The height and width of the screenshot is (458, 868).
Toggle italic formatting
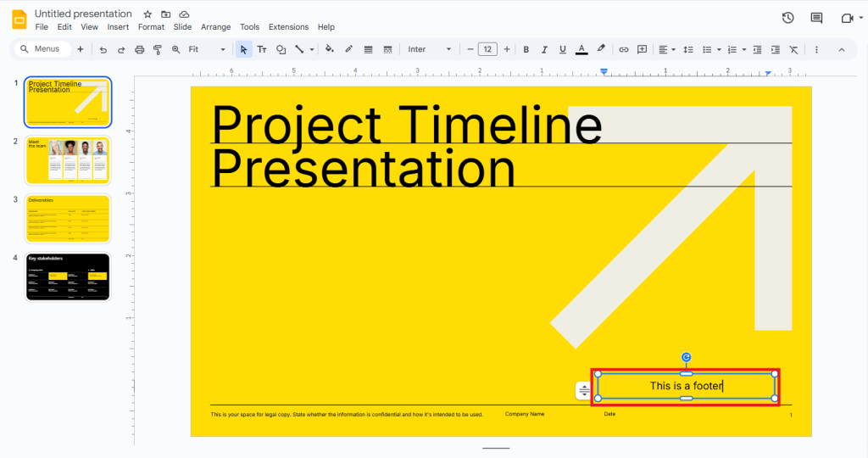click(544, 49)
